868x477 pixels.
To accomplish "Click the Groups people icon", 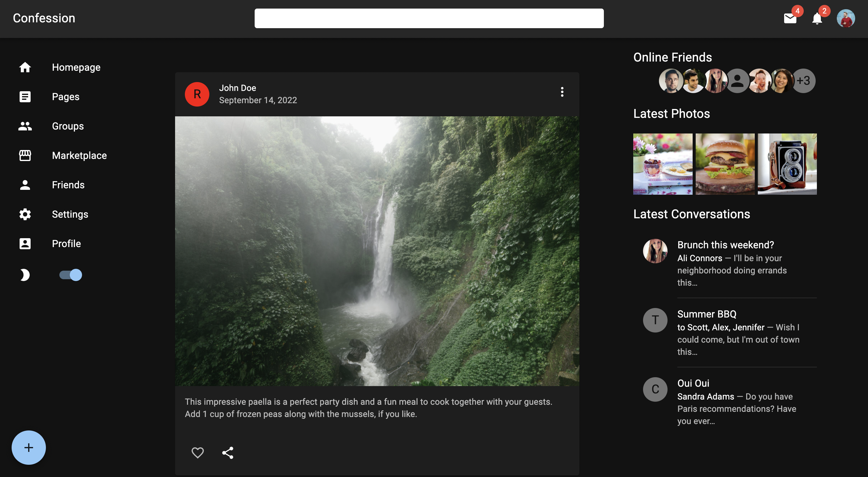I will [25, 126].
